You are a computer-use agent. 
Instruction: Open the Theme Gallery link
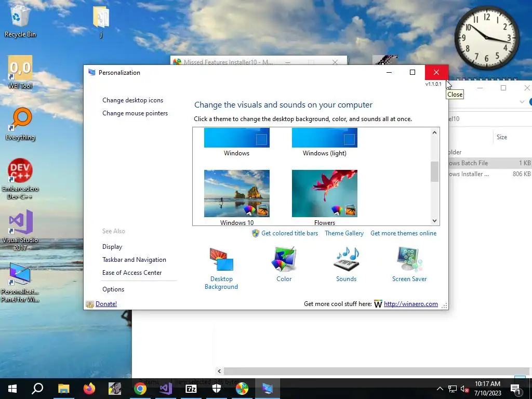(x=344, y=233)
